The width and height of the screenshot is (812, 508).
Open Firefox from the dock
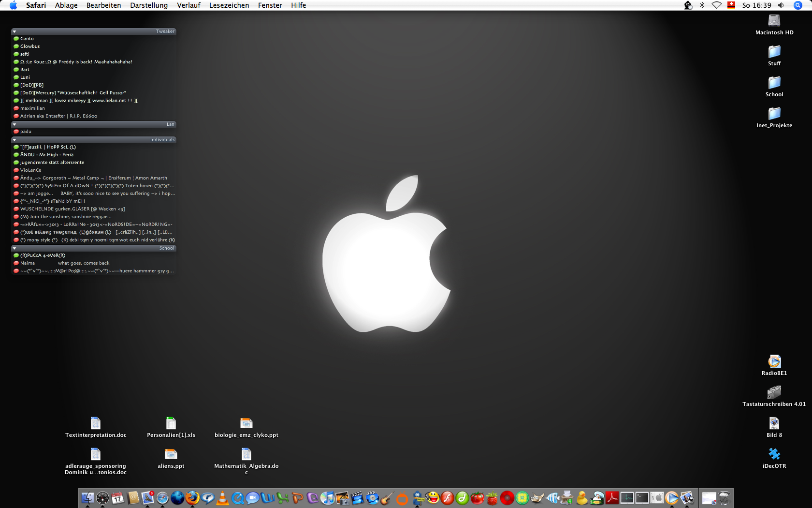click(x=192, y=497)
